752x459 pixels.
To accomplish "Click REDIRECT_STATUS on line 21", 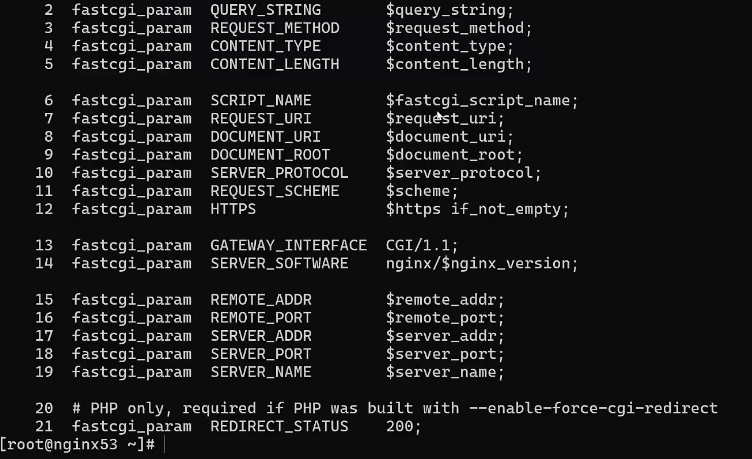I will [x=279, y=426].
